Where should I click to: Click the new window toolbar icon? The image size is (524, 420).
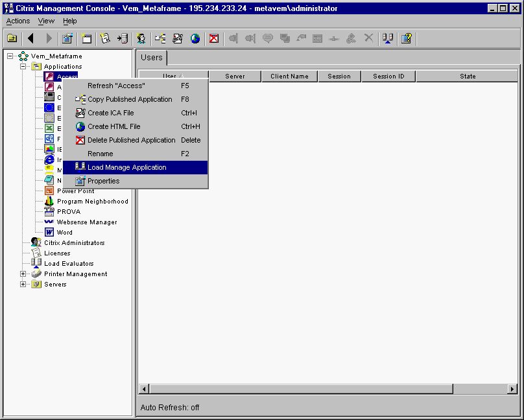point(86,38)
